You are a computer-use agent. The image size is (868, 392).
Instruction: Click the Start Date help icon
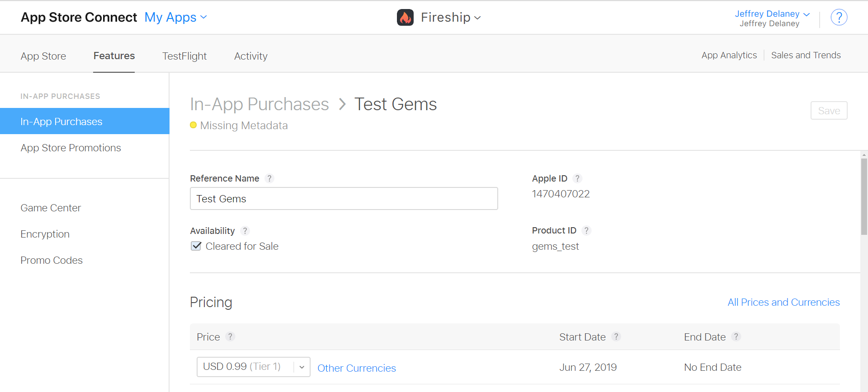pyautogui.click(x=616, y=336)
